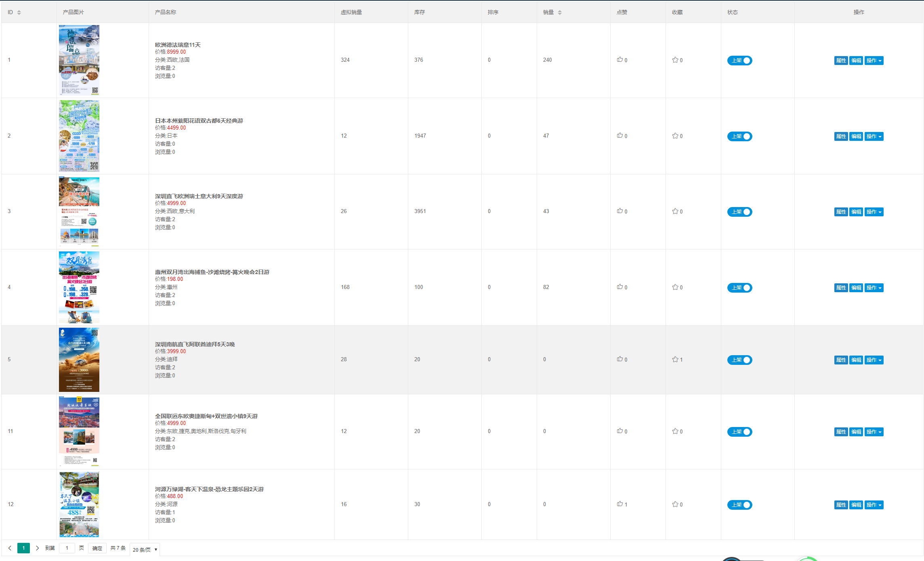Click the like icon for 河源万绿湖 row
Screen dimensions: 924x561
619,504
